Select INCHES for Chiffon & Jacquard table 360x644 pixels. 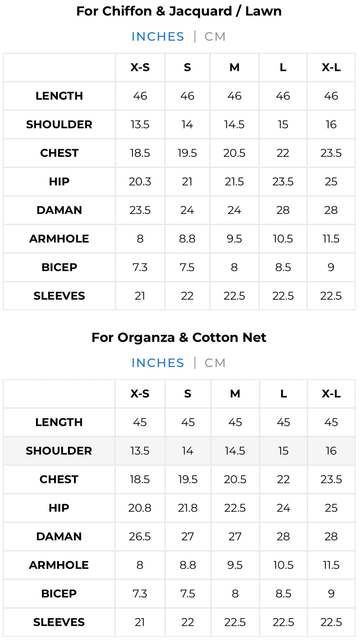158,37
